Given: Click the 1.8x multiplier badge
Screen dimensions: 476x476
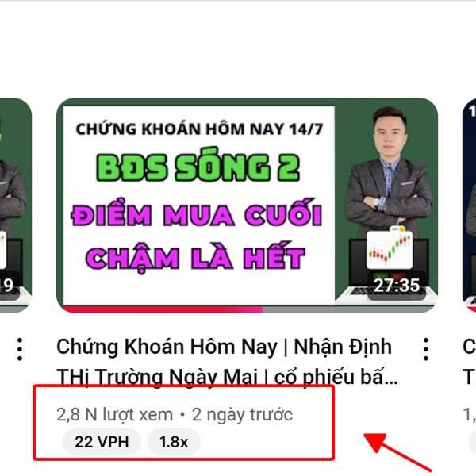Looking at the screenshot, I should (174, 442).
